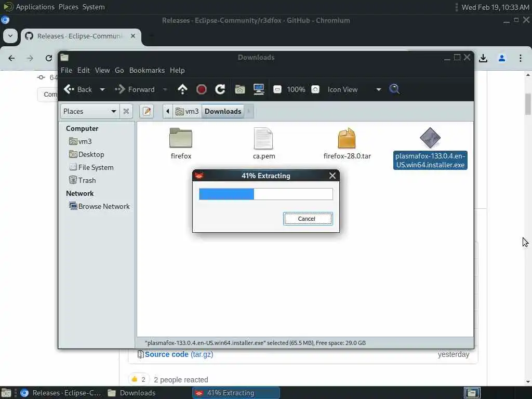
Task: Select the plasmafox installer exe icon
Action: click(x=430, y=138)
